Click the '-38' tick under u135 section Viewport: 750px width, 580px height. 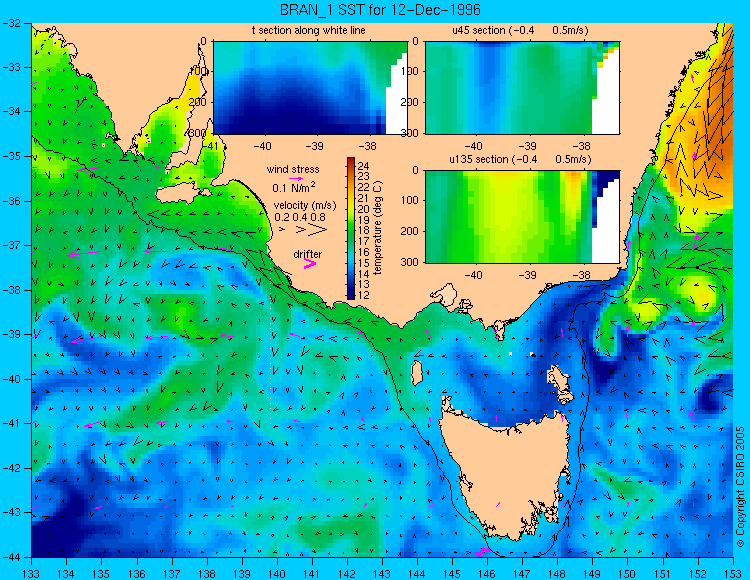[x=581, y=275]
